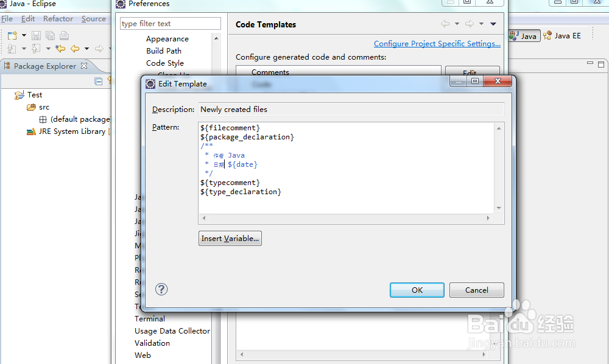Click the ${type_declaration} line in Pattern
This screenshot has width=609, height=364.
coord(241,192)
